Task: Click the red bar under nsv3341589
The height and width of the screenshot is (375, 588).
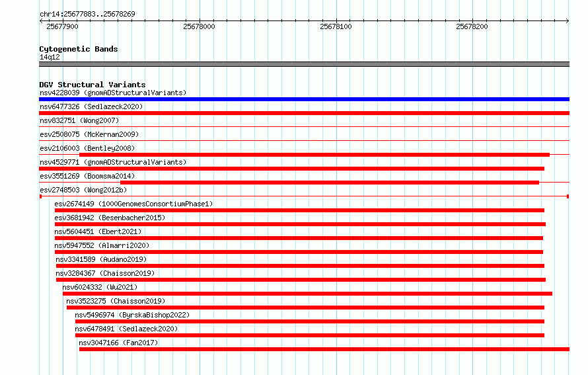Action: pos(300,266)
